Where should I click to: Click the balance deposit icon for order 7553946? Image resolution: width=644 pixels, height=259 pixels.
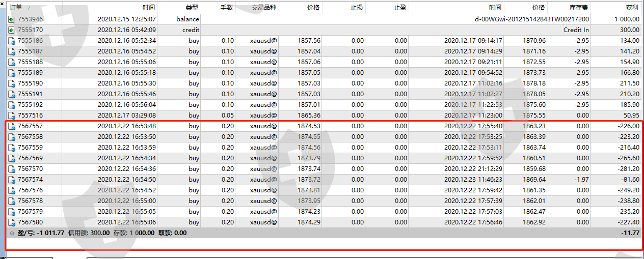click(x=12, y=19)
